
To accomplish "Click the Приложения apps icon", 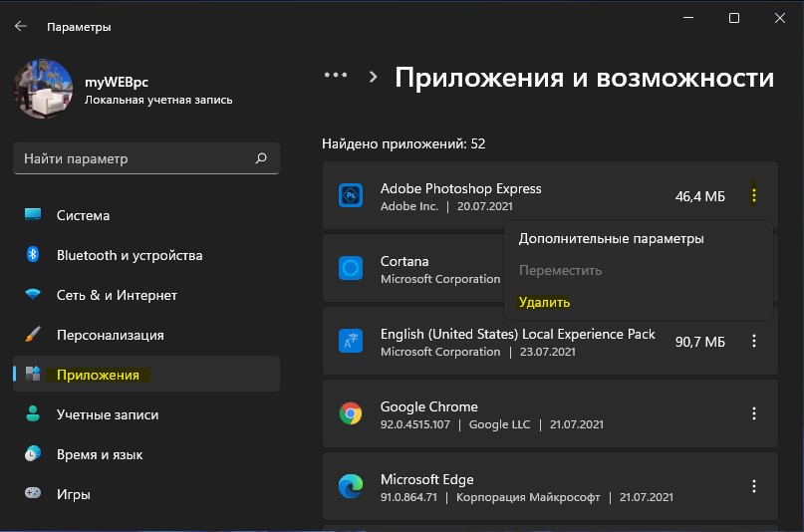I will point(33,374).
